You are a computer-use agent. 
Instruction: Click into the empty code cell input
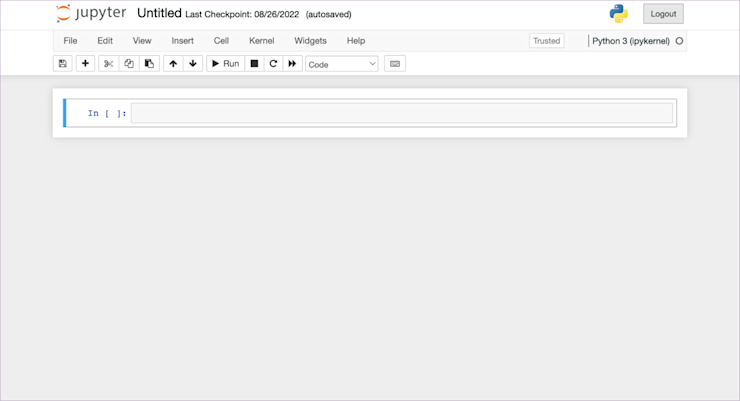click(402, 113)
